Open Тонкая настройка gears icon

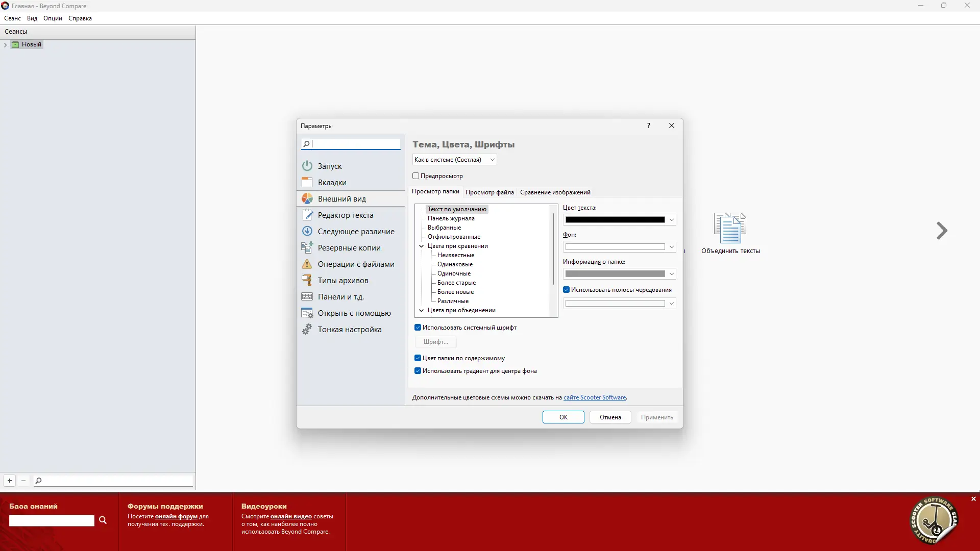[x=307, y=329]
